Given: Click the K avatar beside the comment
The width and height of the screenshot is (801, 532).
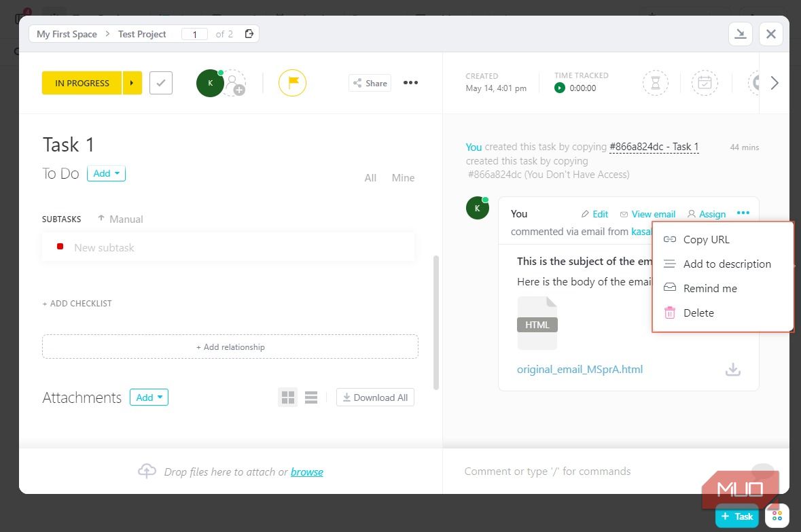Looking at the screenshot, I should 478,208.
